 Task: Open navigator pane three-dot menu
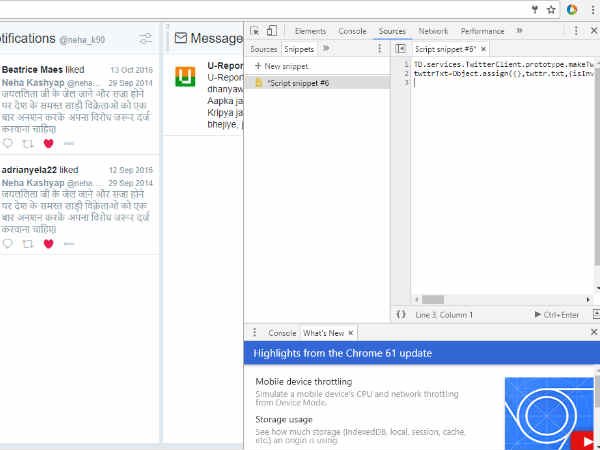pos(380,49)
